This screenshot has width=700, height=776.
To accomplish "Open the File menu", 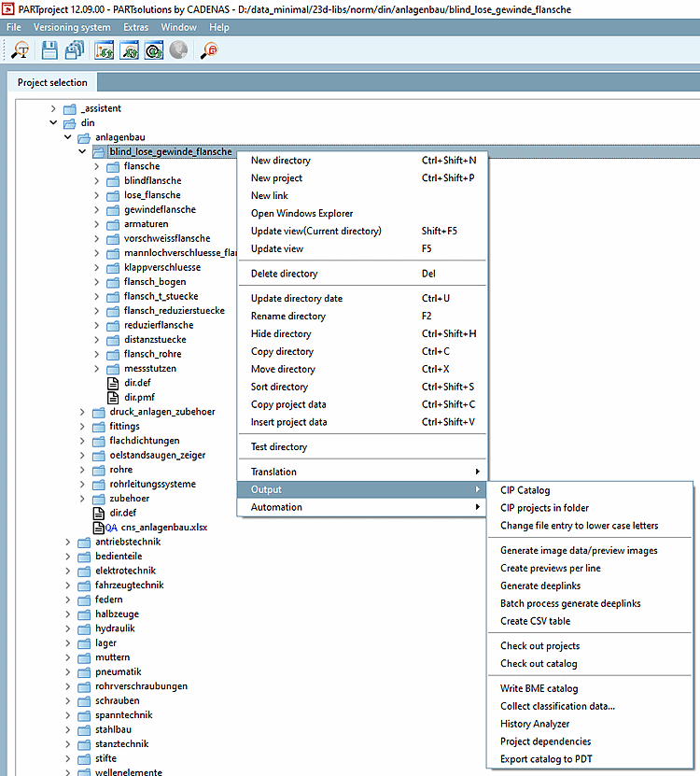I will click(14, 27).
